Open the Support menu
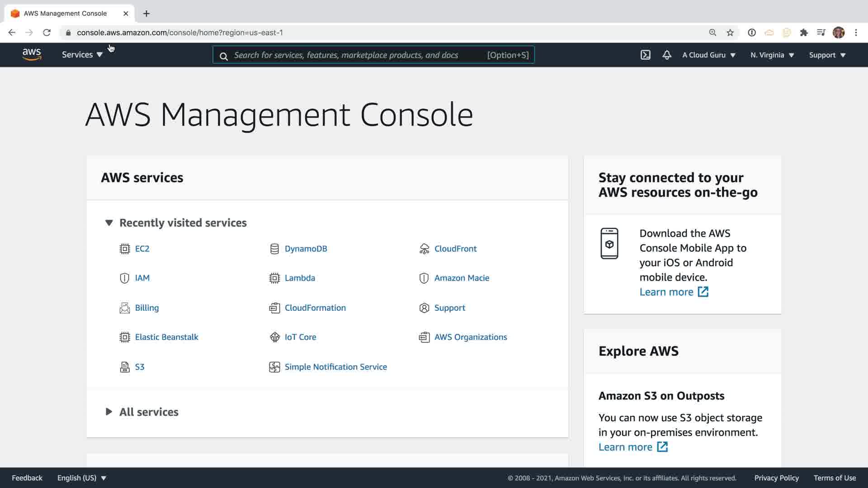 point(827,55)
